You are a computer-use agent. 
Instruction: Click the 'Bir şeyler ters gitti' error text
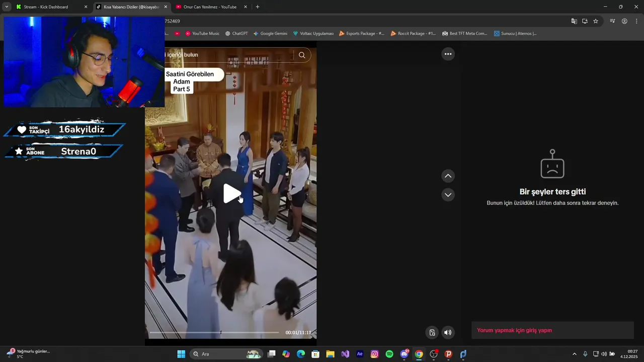[x=552, y=192]
